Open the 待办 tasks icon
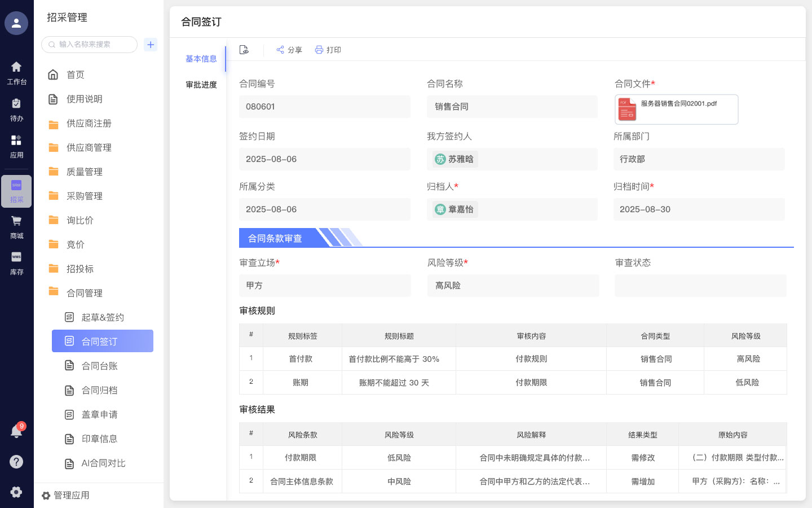 click(x=16, y=109)
